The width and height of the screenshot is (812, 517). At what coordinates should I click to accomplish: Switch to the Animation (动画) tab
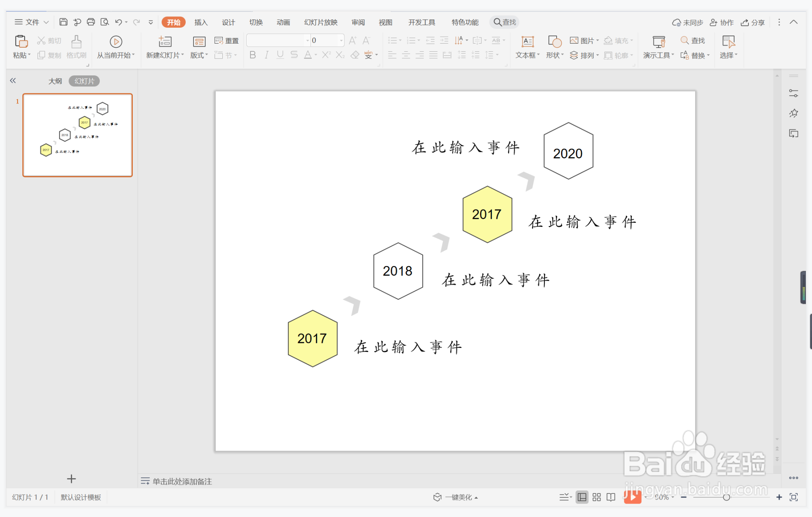[283, 22]
